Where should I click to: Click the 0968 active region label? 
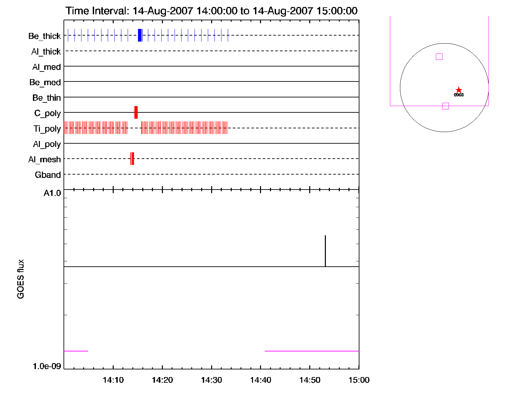click(x=459, y=95)
